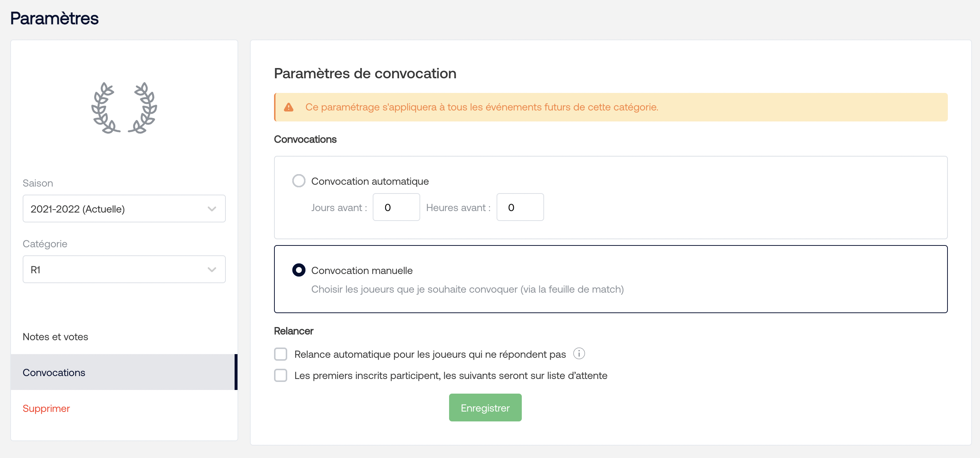Open the Notes et votes section
The width and height of the screenshot is (980, 458).
(55, 337)
